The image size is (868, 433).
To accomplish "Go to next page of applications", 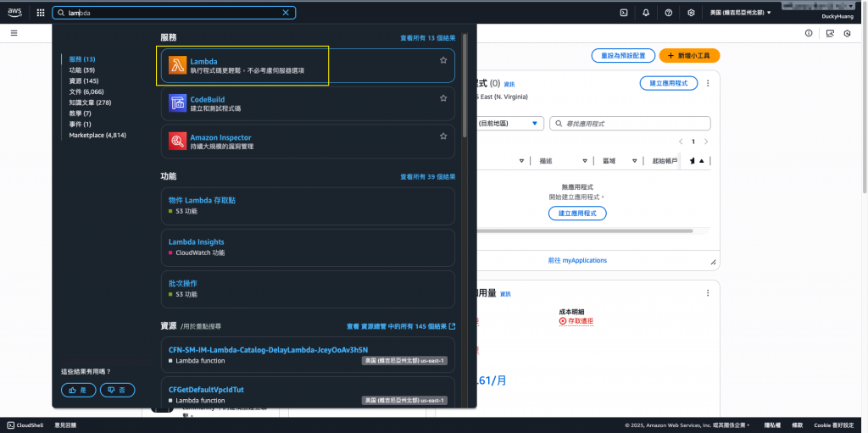I will [x=706, y=142].
